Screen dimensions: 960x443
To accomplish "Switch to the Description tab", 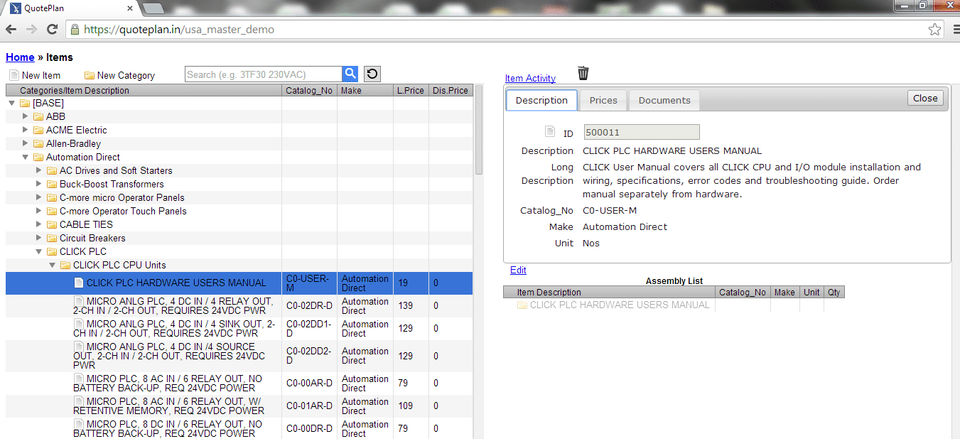I will pos(541,100).
